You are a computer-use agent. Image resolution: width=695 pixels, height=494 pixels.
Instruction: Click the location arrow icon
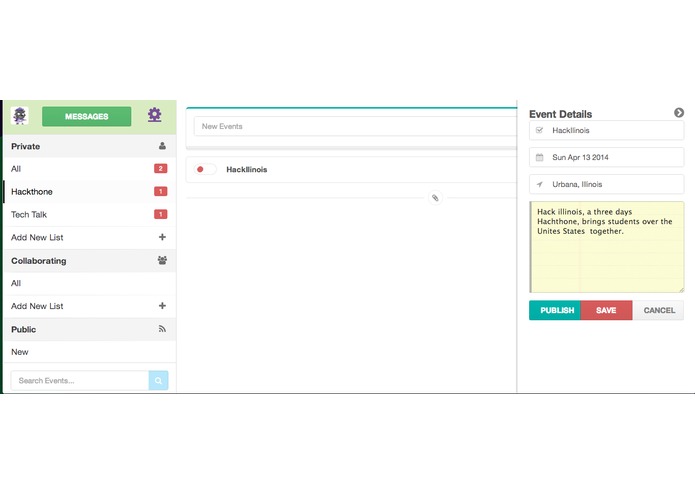pos(539,184)
